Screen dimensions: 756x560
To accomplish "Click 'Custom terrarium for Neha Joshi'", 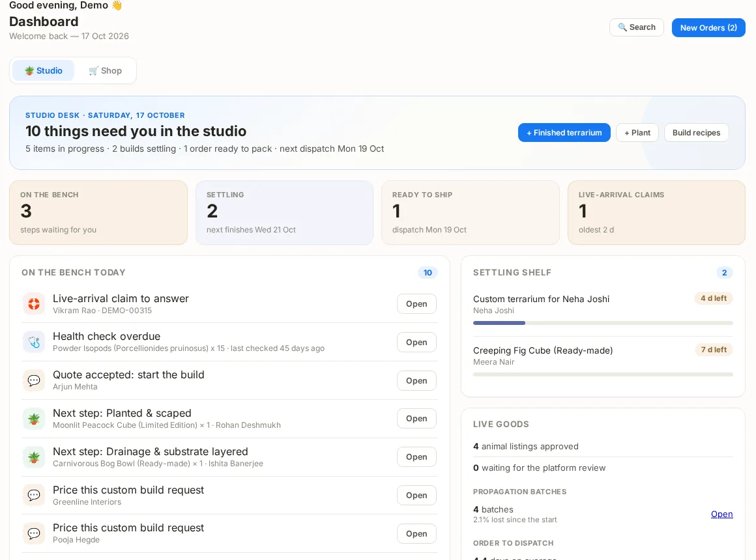I will (541, 299).
